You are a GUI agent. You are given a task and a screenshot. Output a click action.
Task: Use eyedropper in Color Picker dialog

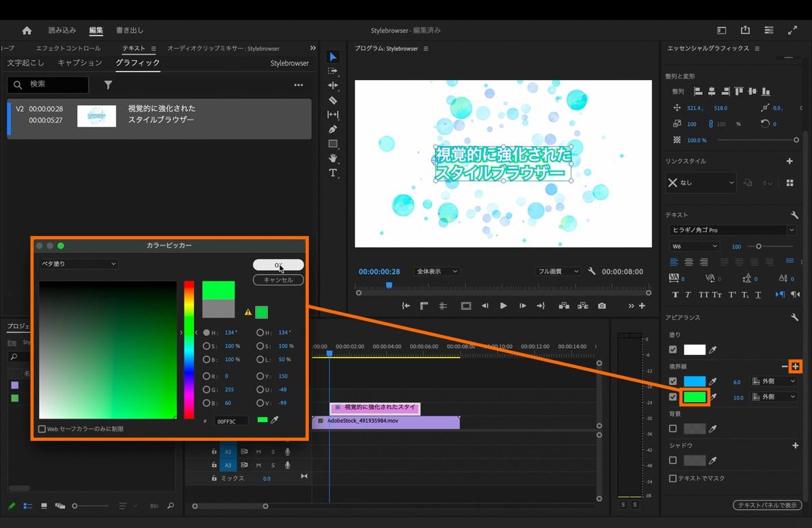pyautogui.click(x=275, y=420)
